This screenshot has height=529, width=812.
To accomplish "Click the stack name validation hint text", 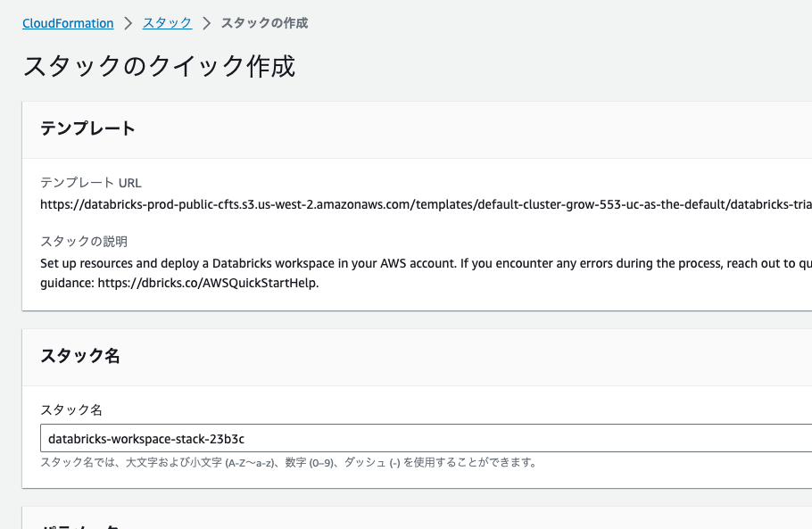I will (289, 462).
